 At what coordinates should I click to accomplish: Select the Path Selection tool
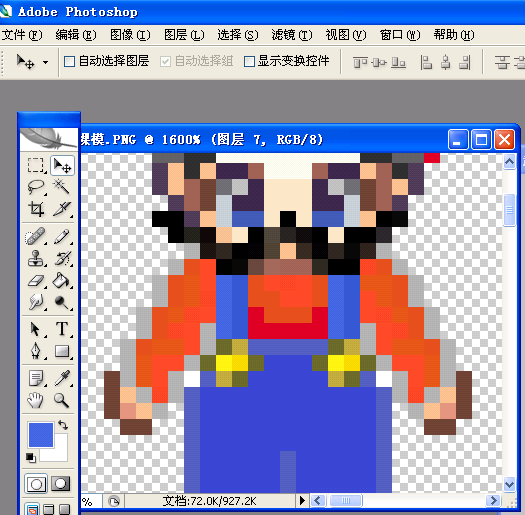(35, 329)
